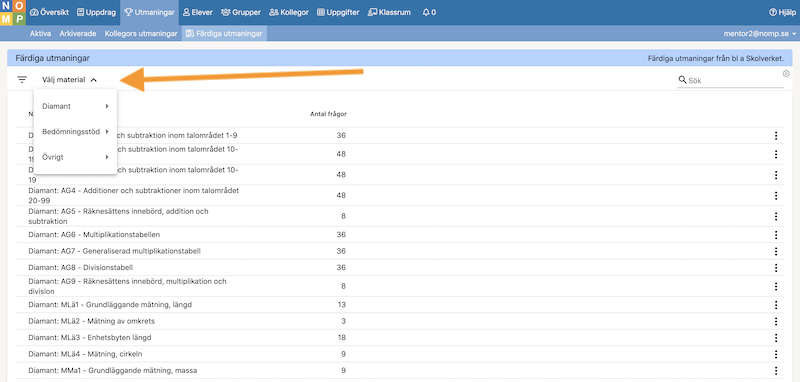Open the more menu for MLä4 row
The height and width of the screenshot is (382, 800).
[776, 354]
